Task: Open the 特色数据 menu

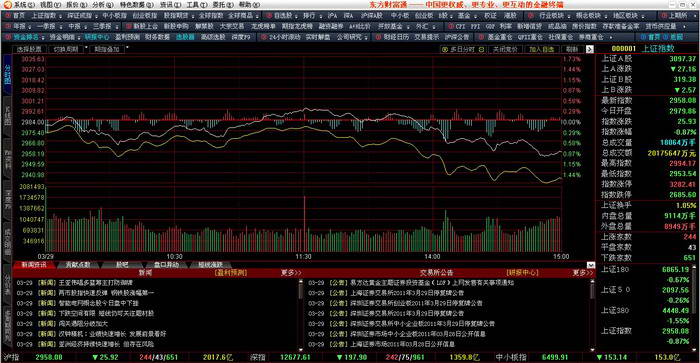Action: tap(136, 4)
